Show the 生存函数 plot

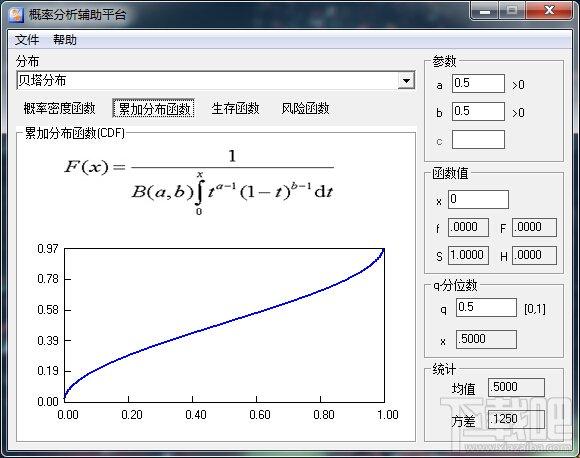(235, 108)
